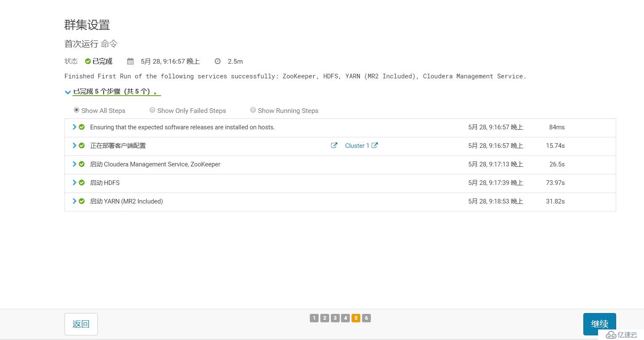The image size is (644, 340).
Task: Expand the 启动 HDFS step
Action: [74, 182]
